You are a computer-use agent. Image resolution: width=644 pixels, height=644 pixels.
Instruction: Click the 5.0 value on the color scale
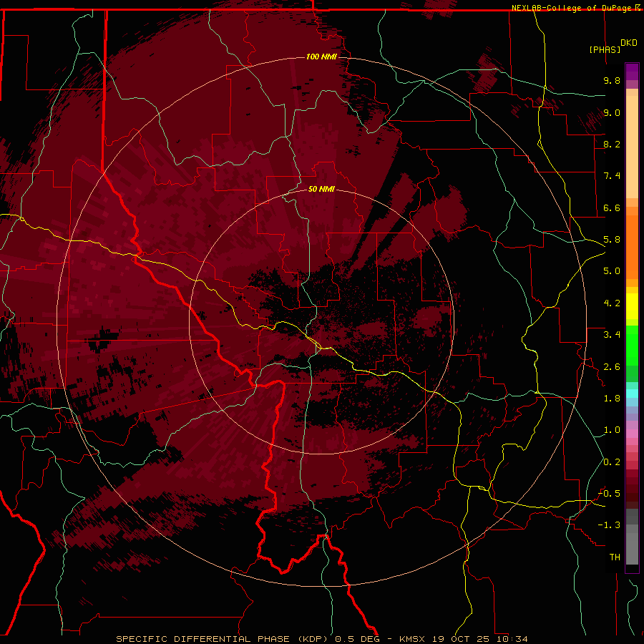coord(612,271)
